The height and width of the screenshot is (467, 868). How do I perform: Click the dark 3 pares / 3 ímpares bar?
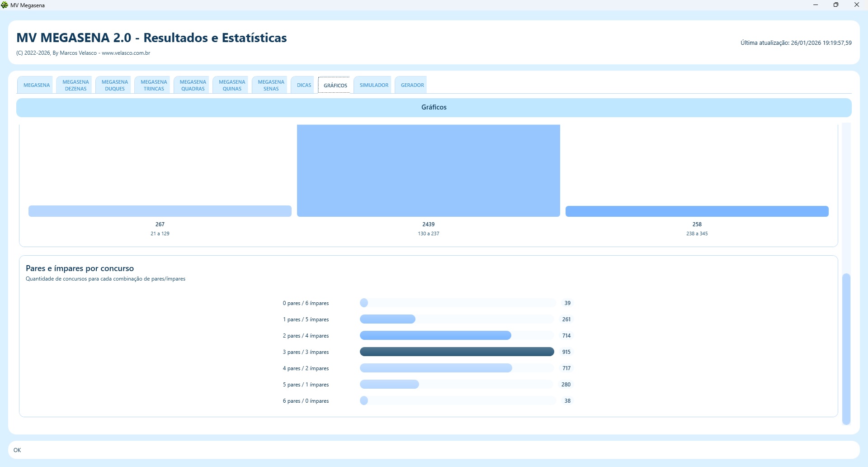tap(457, 352)
